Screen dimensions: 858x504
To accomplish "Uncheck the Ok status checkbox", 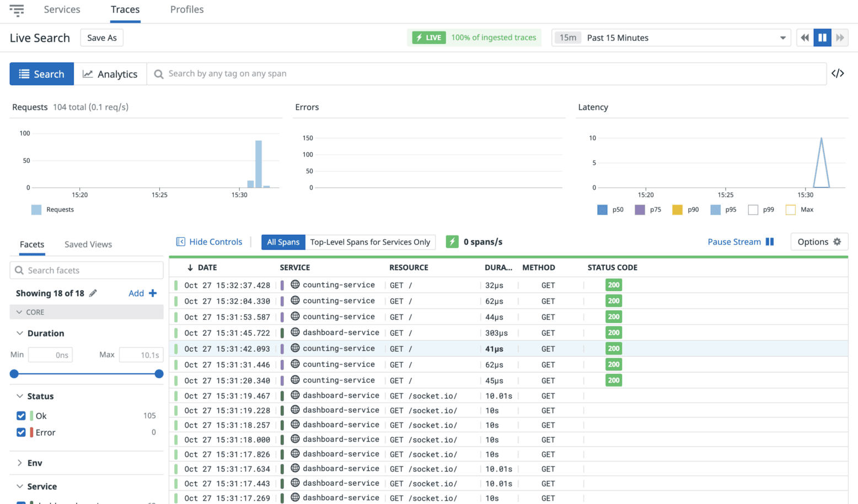I will (21, 416).
